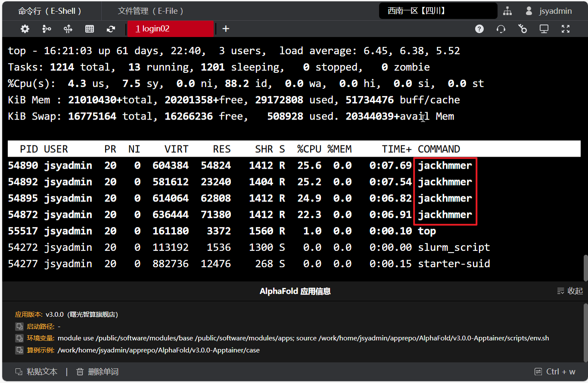588x383 pixels.
Task: Select the 命令行 (E-Shell) tab
Action: pyautogui.click(x=50, y=11)
